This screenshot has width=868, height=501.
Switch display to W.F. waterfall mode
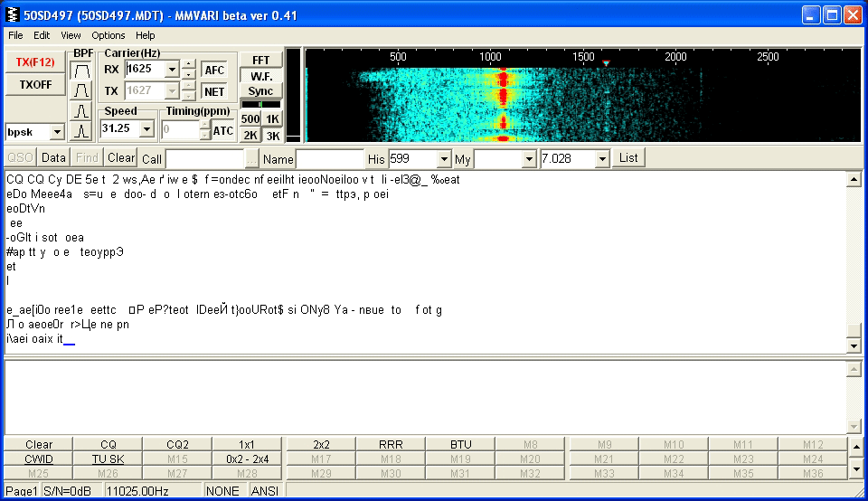260,76
